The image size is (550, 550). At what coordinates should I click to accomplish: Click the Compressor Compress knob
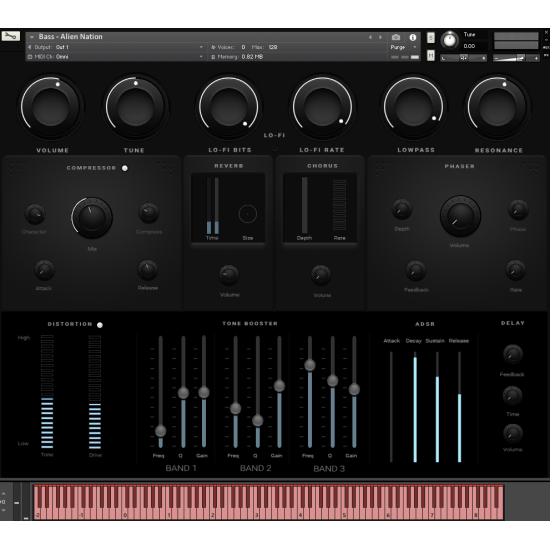click(x=148, y=213)
